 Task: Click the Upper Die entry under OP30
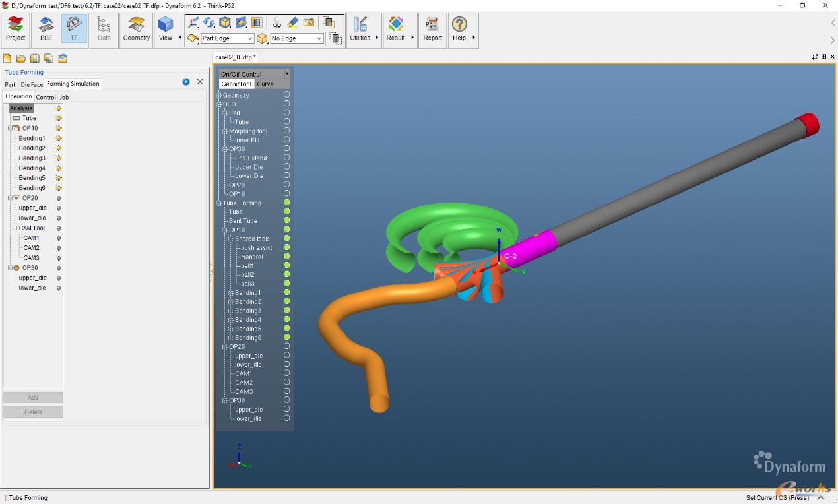point(249,167)
